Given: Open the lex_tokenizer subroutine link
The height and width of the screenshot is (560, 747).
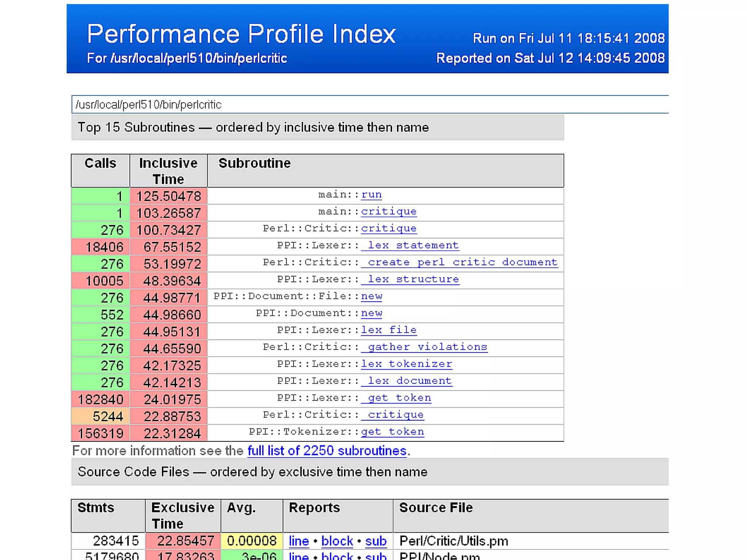Looking at the screenshot, I should pos(406,364).
